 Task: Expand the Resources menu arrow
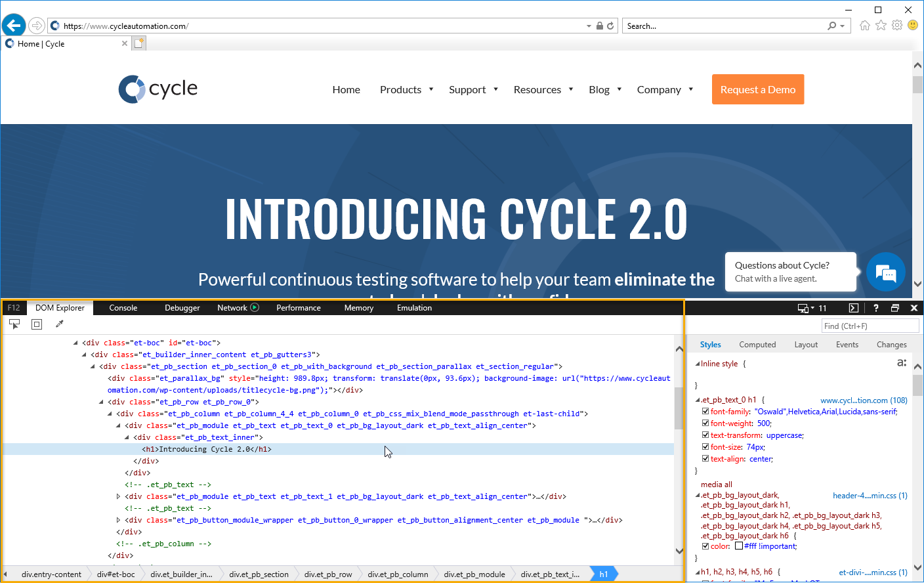point(571,89)
